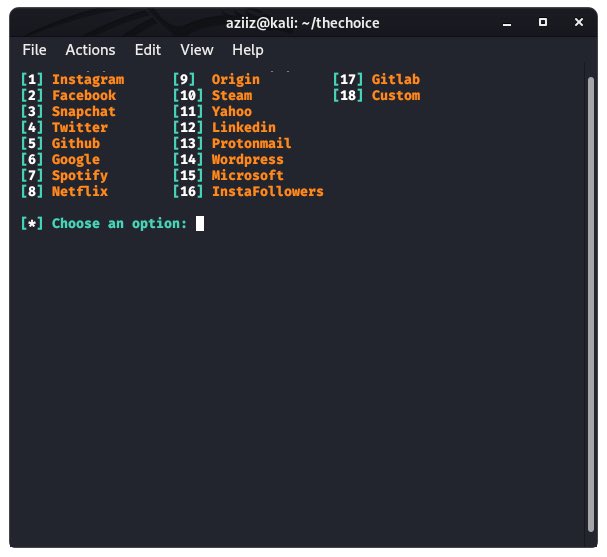Click the window title aziiz@kali: ~/thechoice
Screen dimensions: 607x557
click(x=302, y=23)
